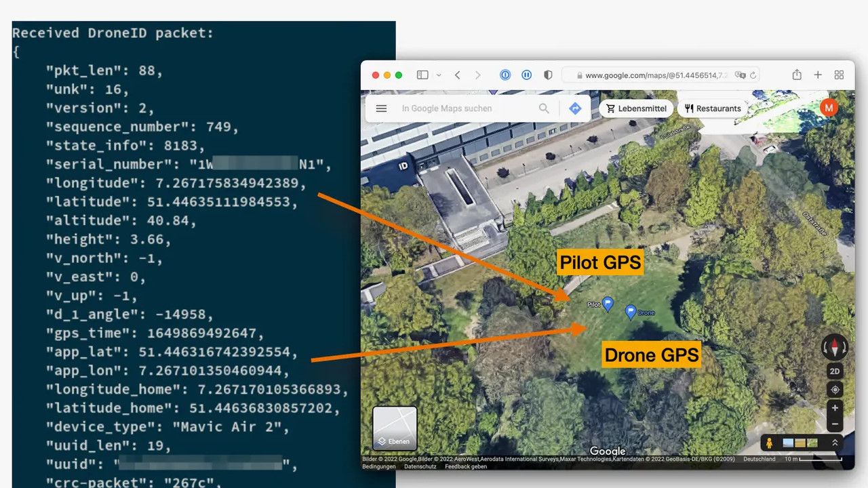Expand the Street View imagery strip

835,443
